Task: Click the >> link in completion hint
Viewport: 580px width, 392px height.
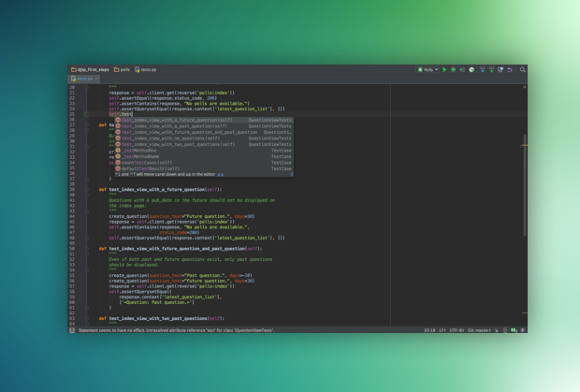Action: (221, 174)
